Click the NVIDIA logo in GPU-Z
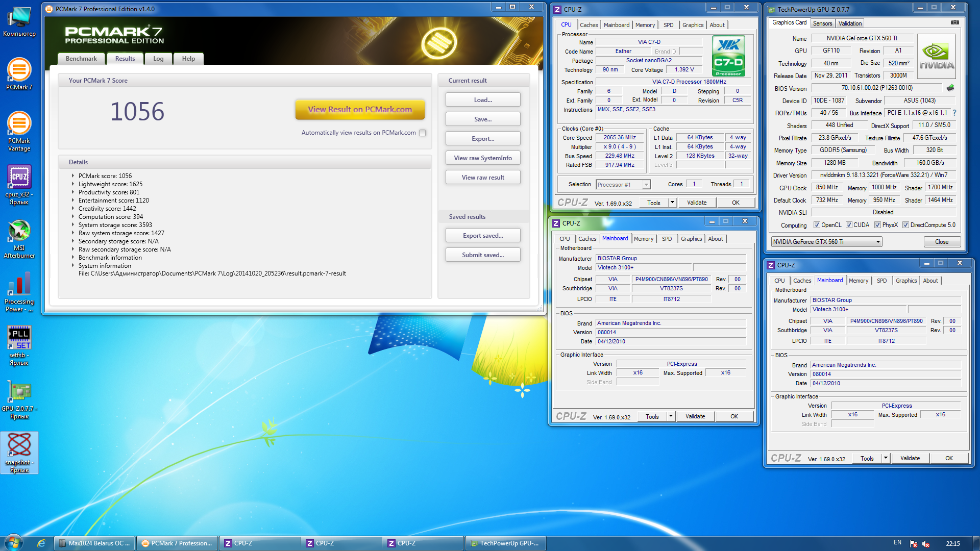This screenshot has height=551, width=980. 937,56
